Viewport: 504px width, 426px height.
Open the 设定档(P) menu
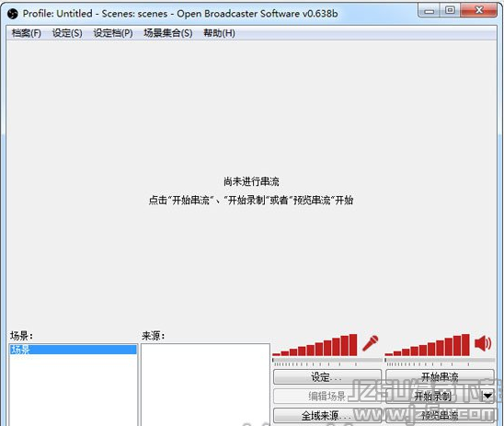tap(113, 33)
